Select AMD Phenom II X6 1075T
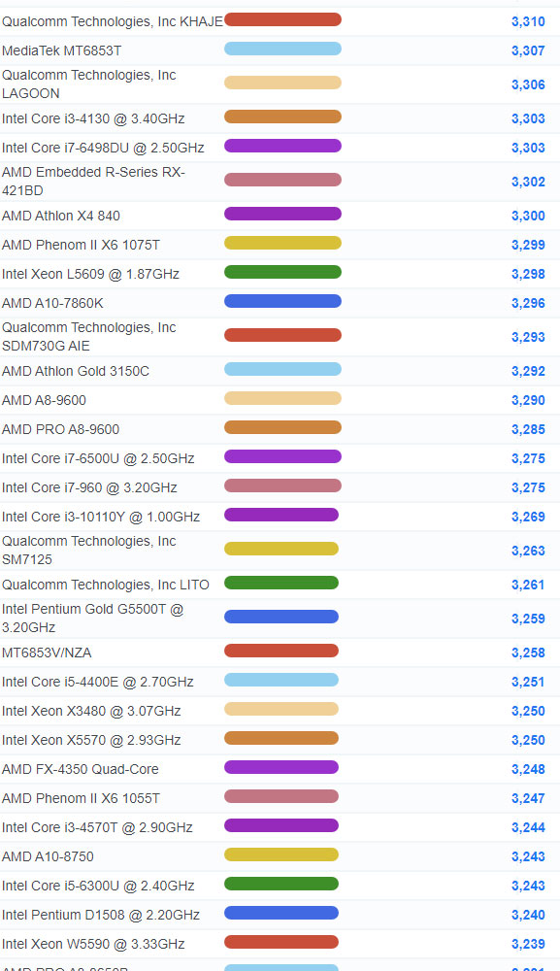 tap(82, 246)
